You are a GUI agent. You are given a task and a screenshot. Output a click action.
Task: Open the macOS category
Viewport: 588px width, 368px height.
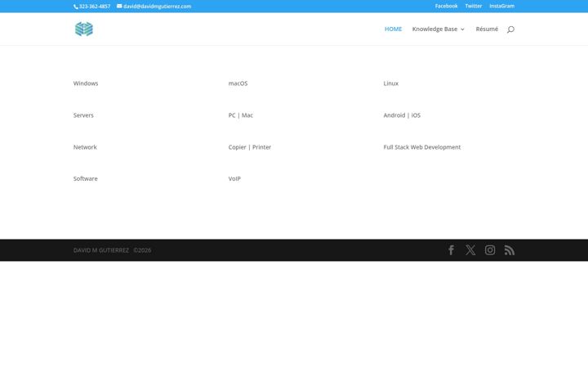tap(238, 83)
